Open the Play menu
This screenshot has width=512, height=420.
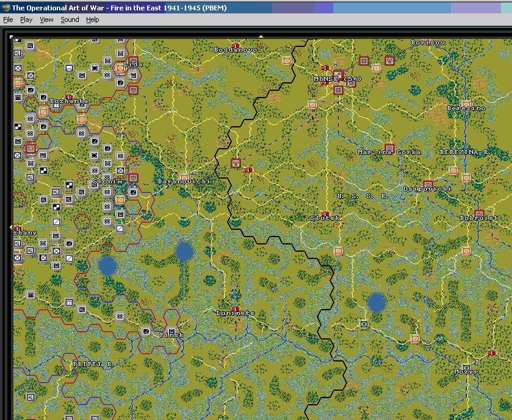pos(26,20)
